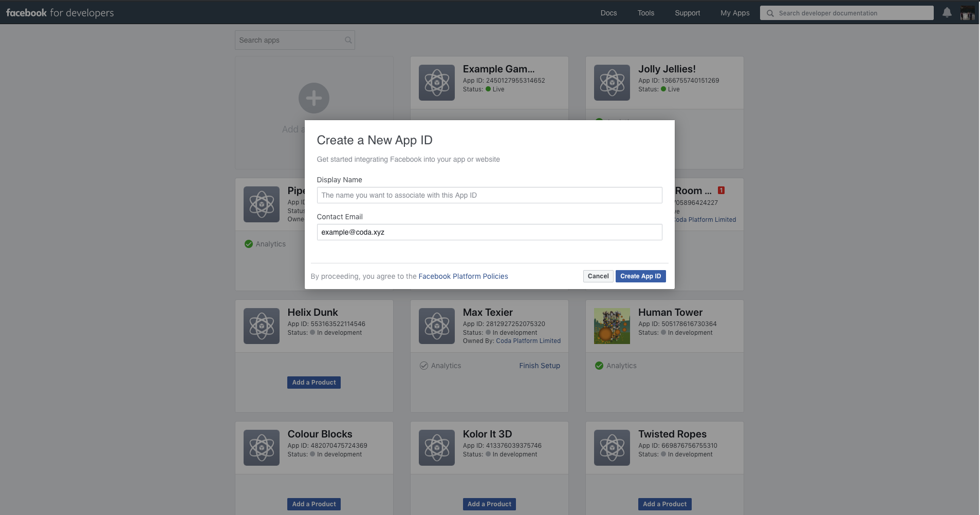
Task: Click the magnifier in Search apps box
Action: pos(348,40)
